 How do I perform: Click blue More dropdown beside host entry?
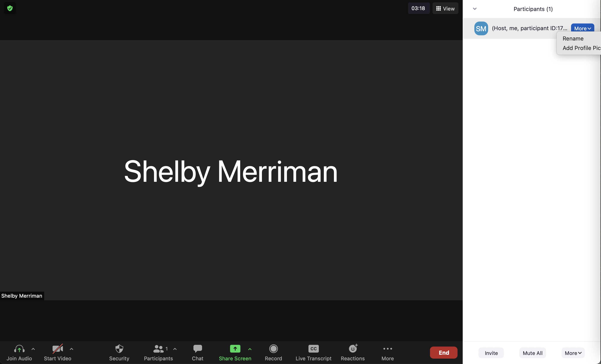(582, 28)
